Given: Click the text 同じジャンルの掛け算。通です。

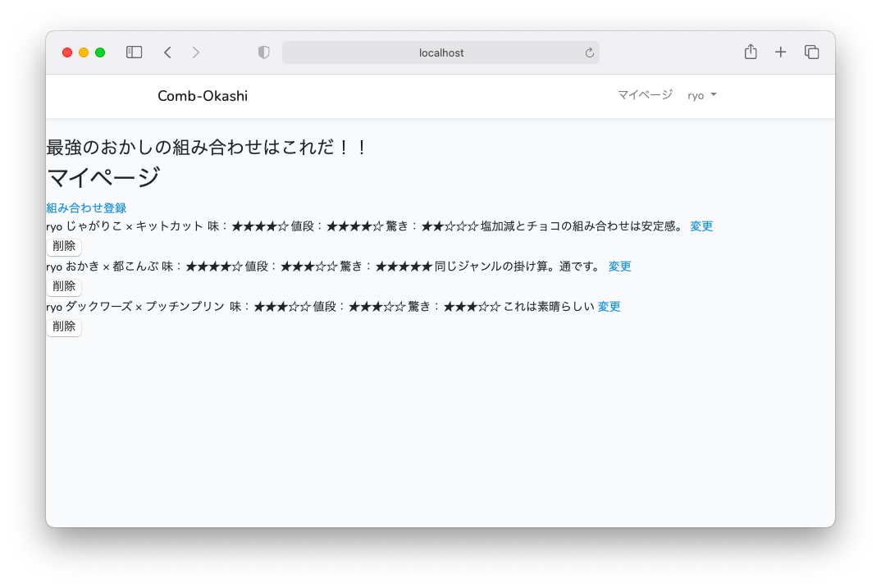Looking at the screenshot, I should click(519, 267).
